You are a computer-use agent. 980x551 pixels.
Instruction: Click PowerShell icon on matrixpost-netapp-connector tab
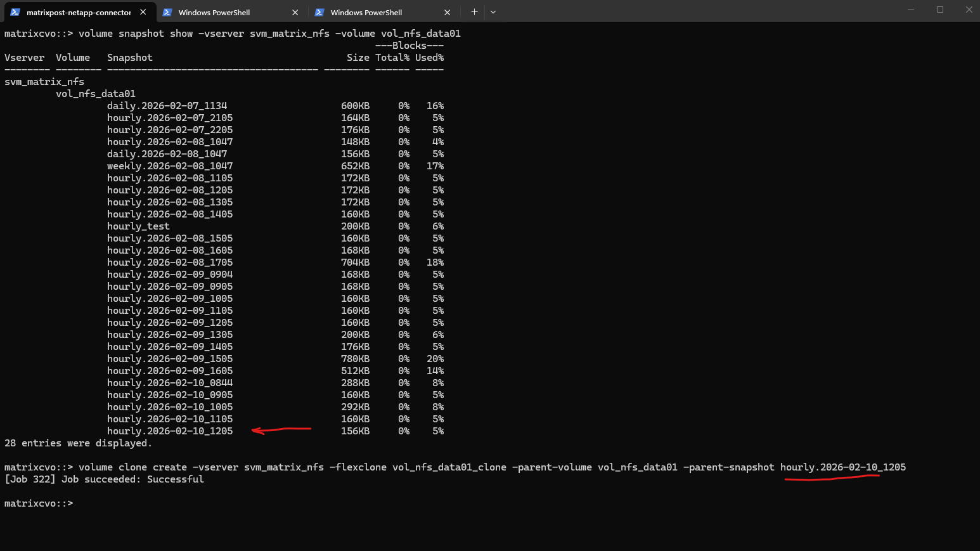[15, 12]
